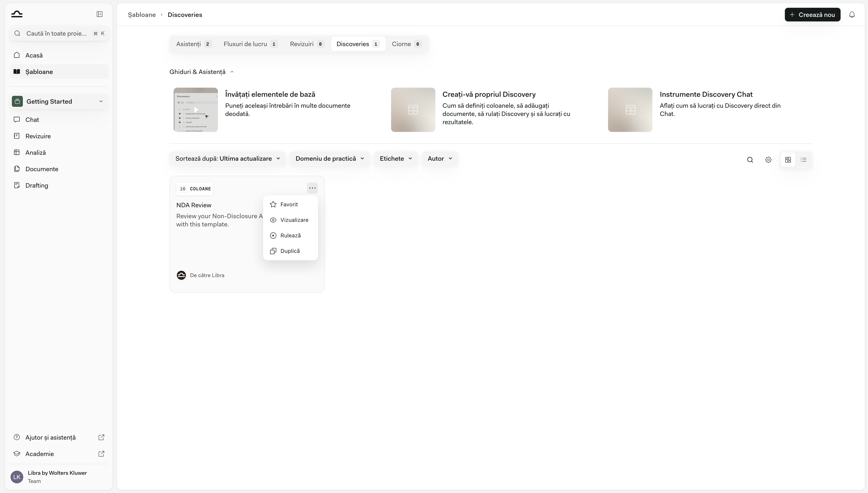Click the star icon for Favorit

pos(273,204)
